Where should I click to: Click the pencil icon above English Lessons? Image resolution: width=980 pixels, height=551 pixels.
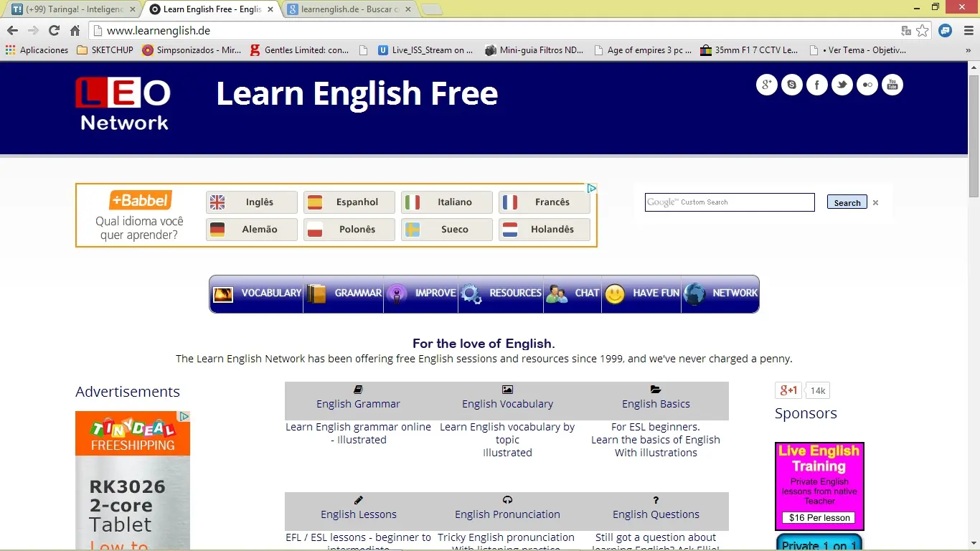click(x=359, y=500)
